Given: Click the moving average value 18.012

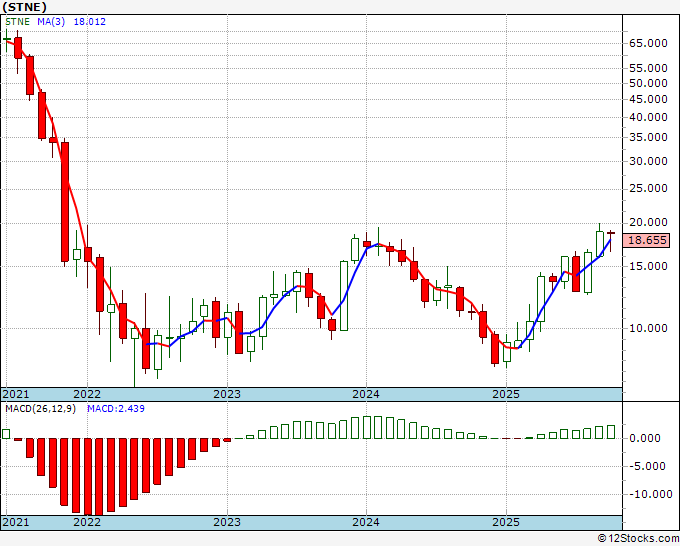Looking at the screenshot, I should click(x=90, y=22).
